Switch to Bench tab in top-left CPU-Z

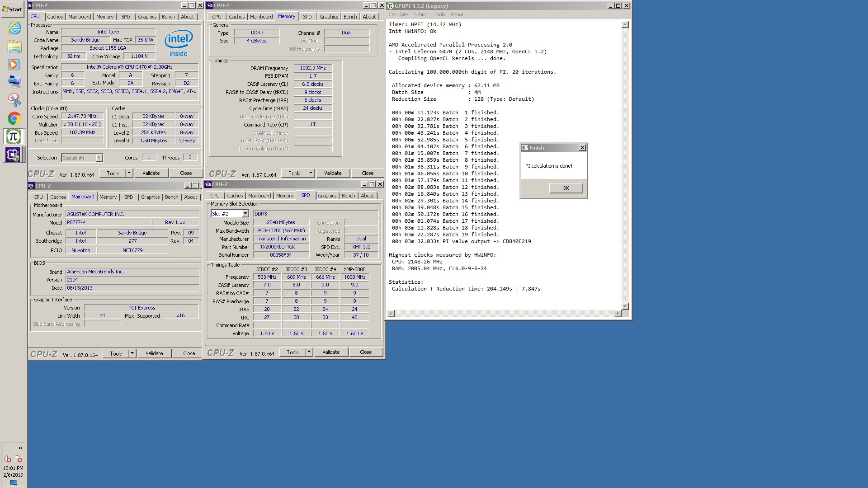pos(168,17)
